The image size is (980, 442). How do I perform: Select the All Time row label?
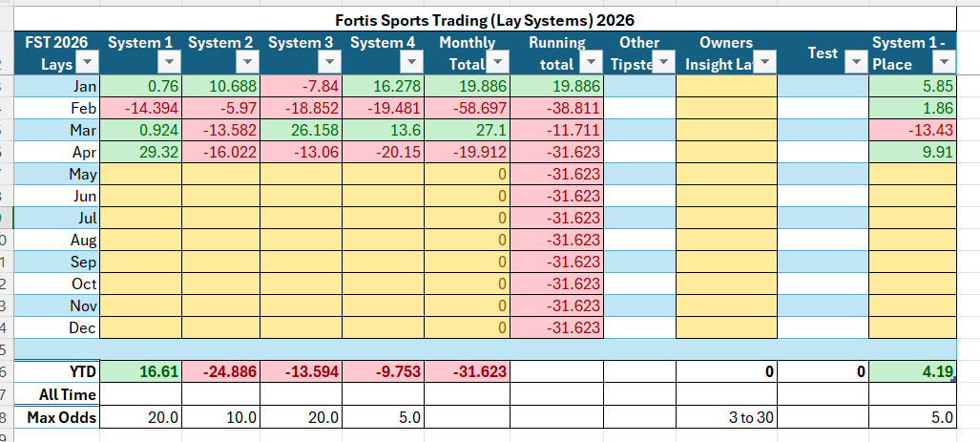pos(57,394)
